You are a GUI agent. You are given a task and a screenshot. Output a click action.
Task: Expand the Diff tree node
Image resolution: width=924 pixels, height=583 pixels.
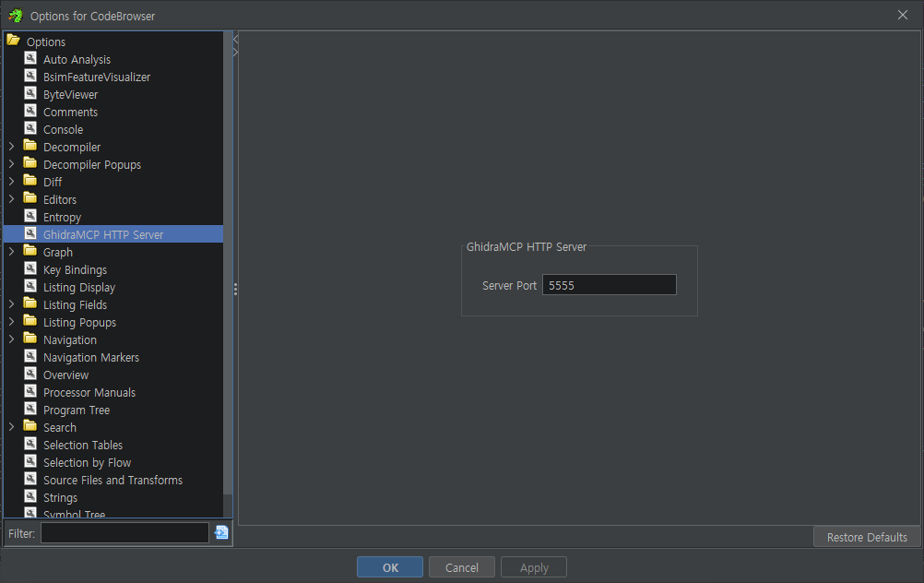[11, 182]
